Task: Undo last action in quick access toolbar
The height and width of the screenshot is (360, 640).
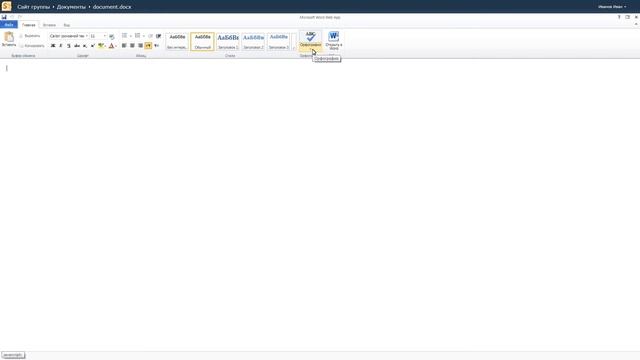Action: (x=12, y=17)
